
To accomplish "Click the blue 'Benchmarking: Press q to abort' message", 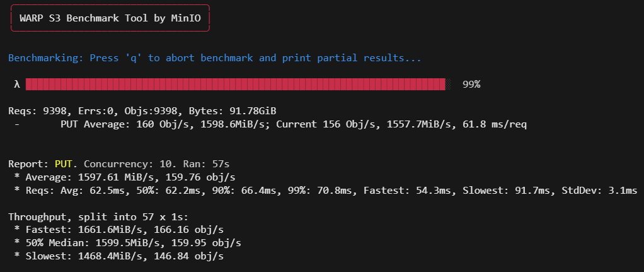I will (x=215, y=58).
